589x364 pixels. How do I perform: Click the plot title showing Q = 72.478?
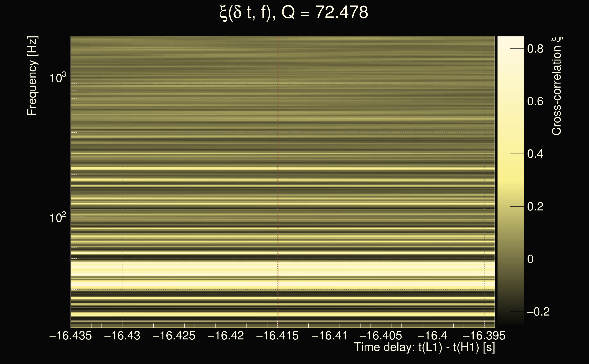(294, 13)
